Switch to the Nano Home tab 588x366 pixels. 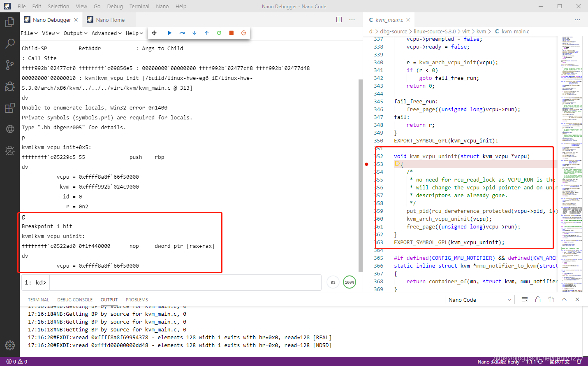110,20
